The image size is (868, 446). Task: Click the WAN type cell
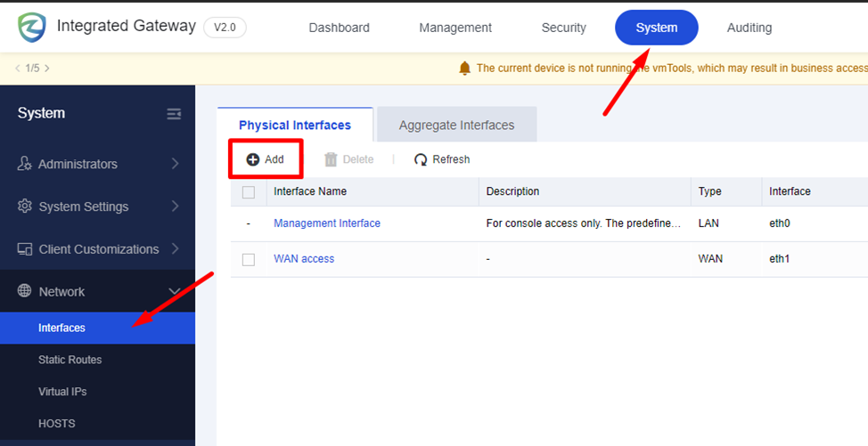tap(710, 259)
